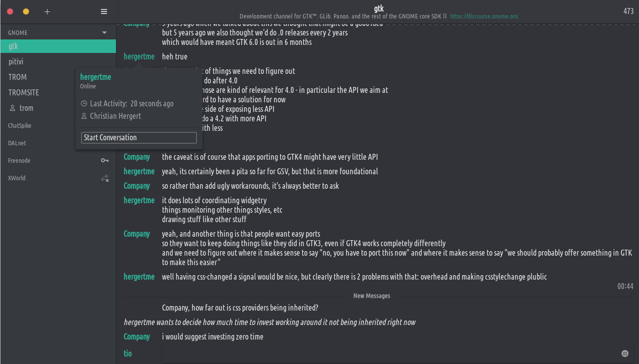
Task: Click the disconnected icon beside XWorld
Action: [104, 178]
